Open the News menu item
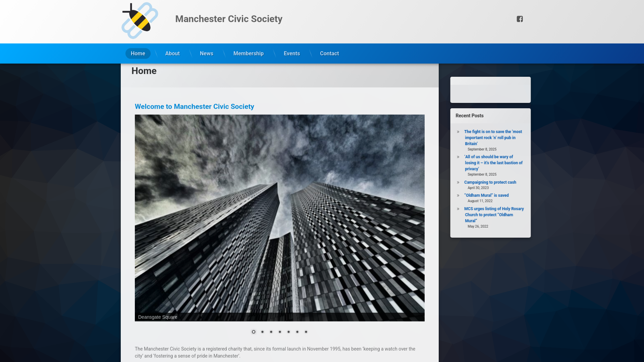 point(207,54)
